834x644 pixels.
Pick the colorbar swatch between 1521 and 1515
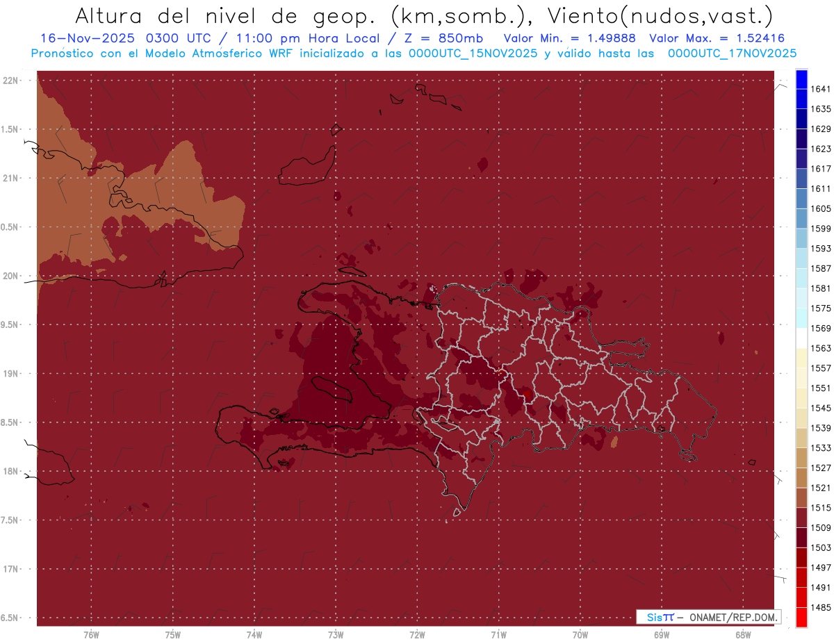801,497
